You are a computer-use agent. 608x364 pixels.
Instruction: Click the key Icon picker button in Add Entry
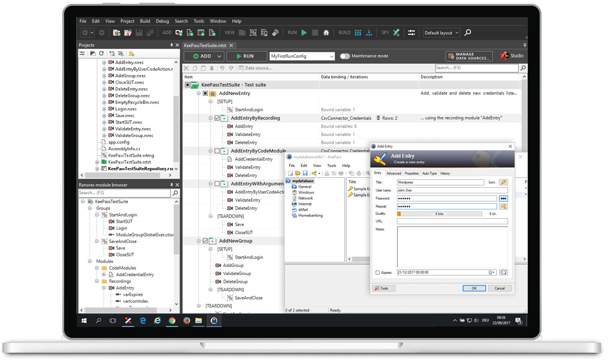[x=504, y=182]
